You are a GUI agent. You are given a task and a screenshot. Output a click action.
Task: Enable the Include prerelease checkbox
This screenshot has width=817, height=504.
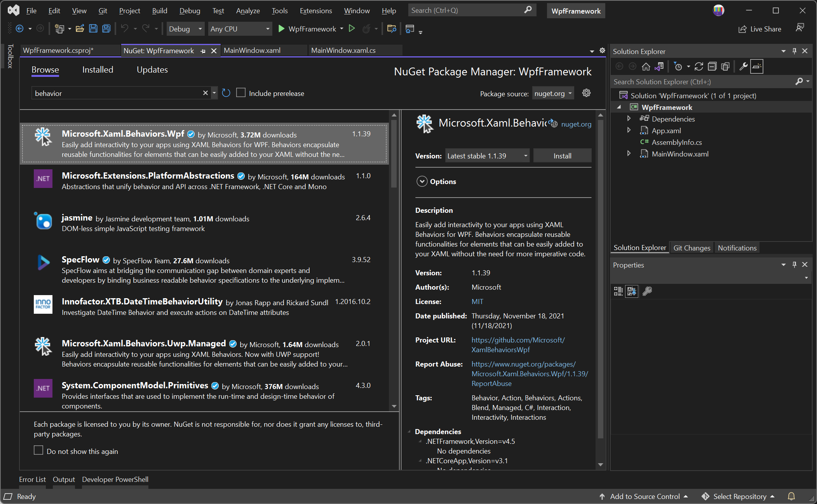[241, 93]
